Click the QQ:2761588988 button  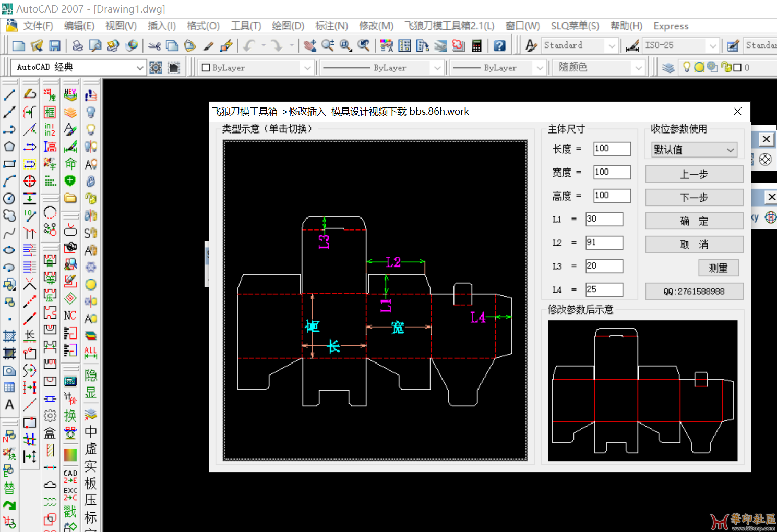(x=694, y=292)
